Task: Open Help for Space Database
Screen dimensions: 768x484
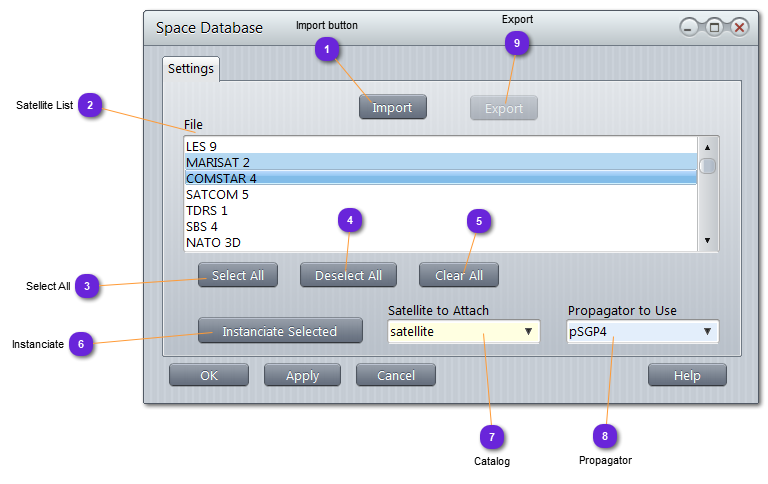Action: tap(687, 375)
